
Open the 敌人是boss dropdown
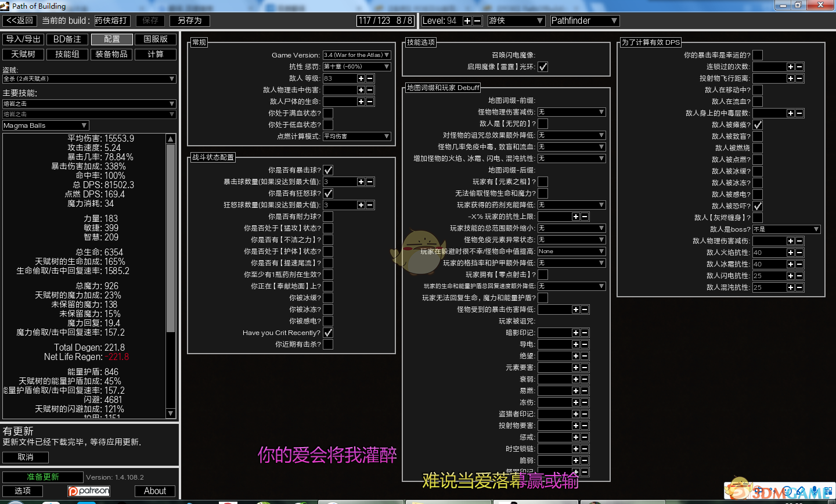pos(786,229)
